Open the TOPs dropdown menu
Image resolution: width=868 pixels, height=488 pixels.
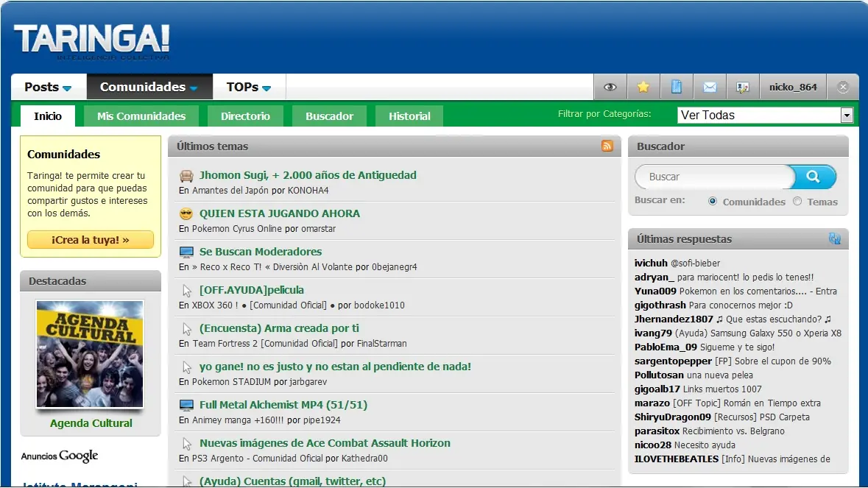pos(249,87)
